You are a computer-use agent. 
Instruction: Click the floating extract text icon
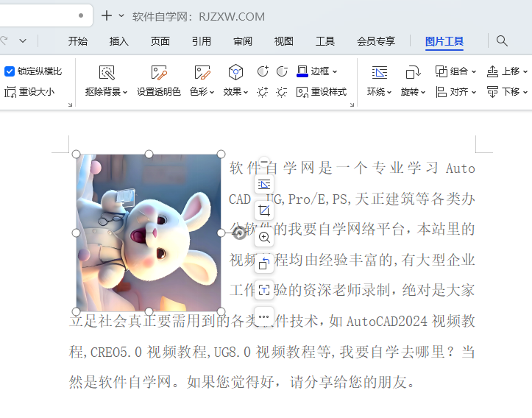click(x=264, y=290)
